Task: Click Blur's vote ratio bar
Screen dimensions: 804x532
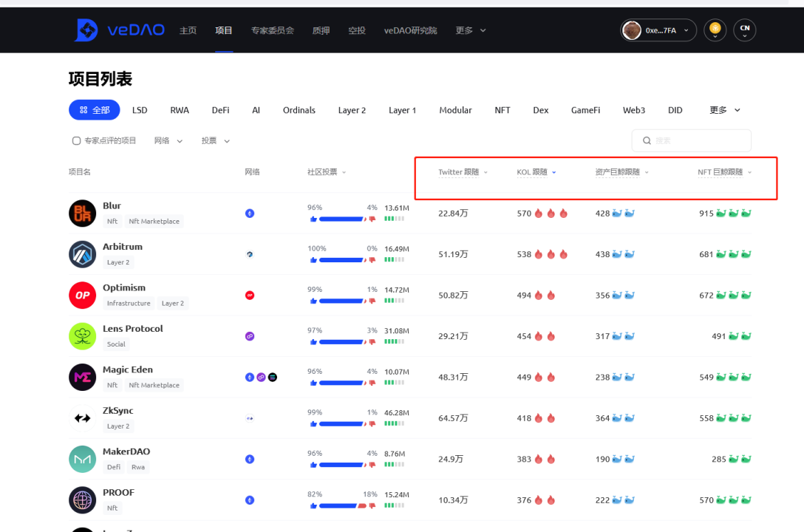Action: (342, 219)
